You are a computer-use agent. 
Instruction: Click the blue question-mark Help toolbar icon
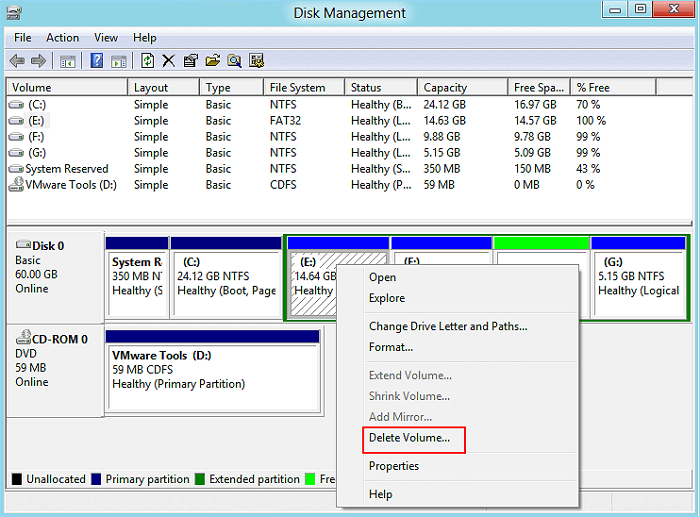pyautogui.click(x=97, y=61)
